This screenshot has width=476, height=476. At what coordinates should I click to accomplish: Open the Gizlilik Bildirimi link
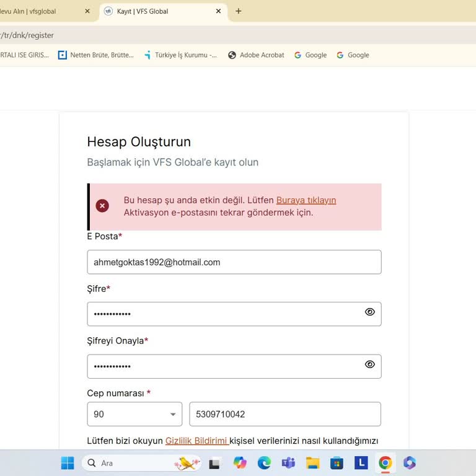[196, 441]
